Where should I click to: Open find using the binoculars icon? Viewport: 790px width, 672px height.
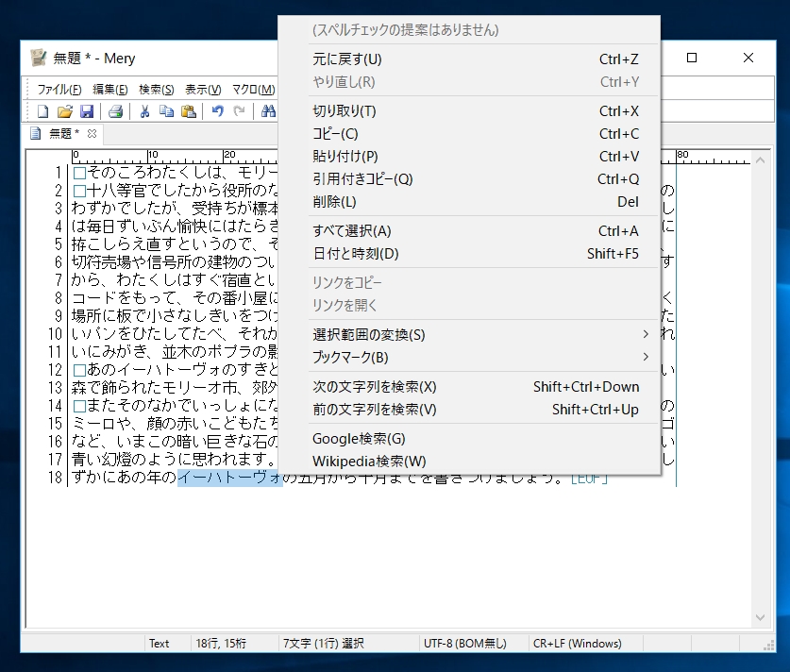click(x=269, y=110)
